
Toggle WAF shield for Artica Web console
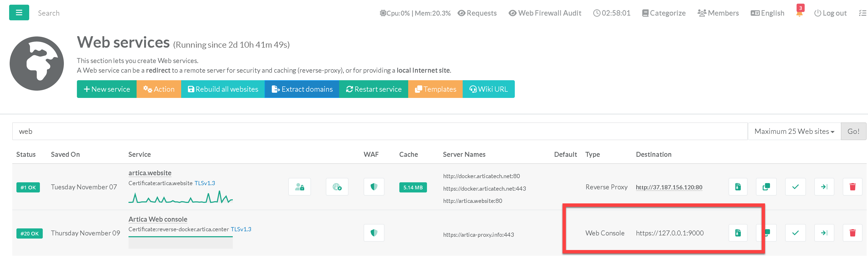(374, 233)
